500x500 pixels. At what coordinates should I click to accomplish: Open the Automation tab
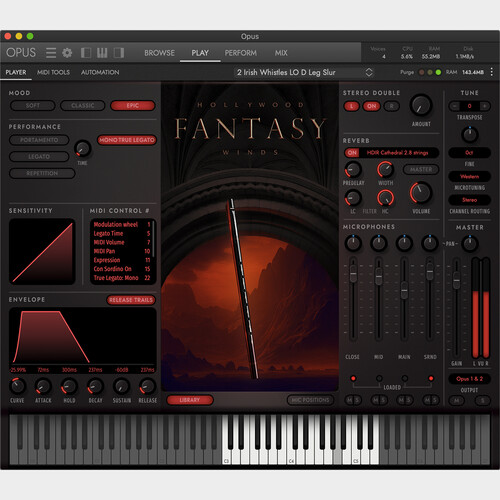point(100,72)
